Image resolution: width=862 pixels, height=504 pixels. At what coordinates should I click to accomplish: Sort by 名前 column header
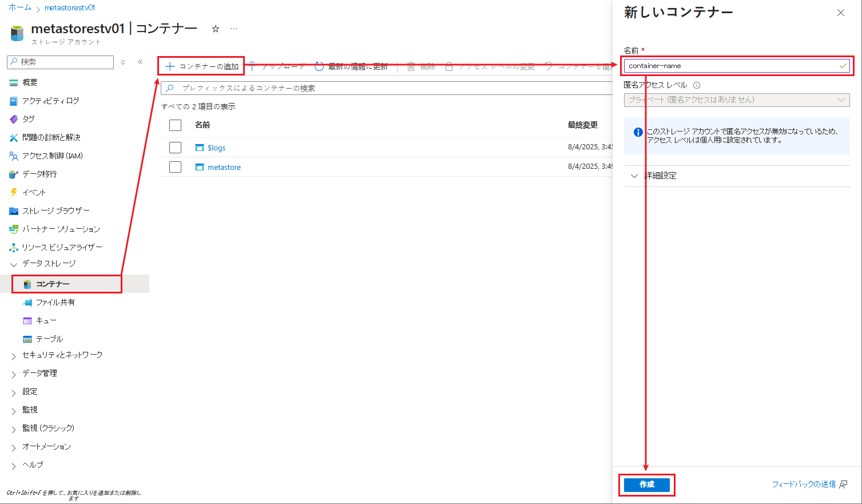click(x=202, y=125)
